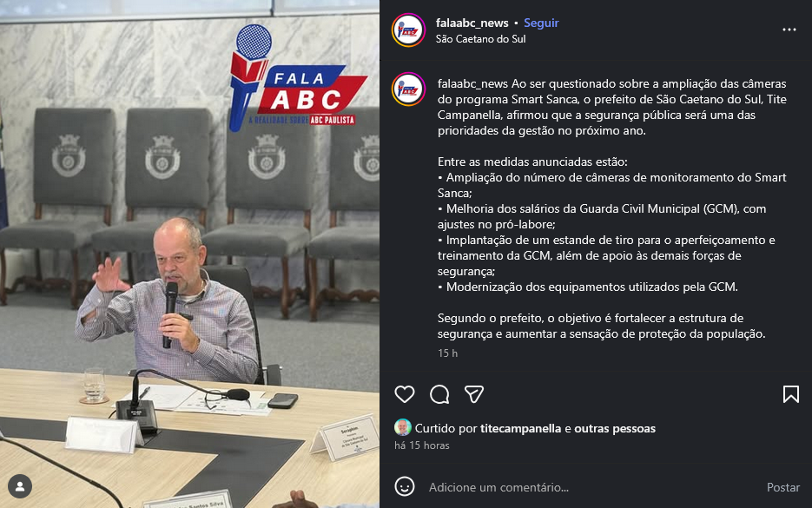The width and height of the screenshot is (812, 508).
Task: Save the post using the bookmark icon
Action: (x=791, y=394)
